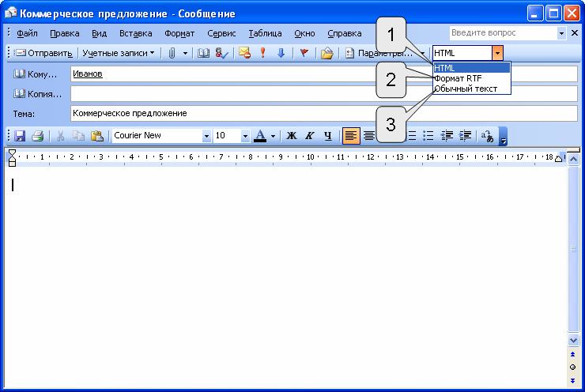Click the empty Копия address field
This screenshot has height=392, width=585.
[x=323, y=93]
